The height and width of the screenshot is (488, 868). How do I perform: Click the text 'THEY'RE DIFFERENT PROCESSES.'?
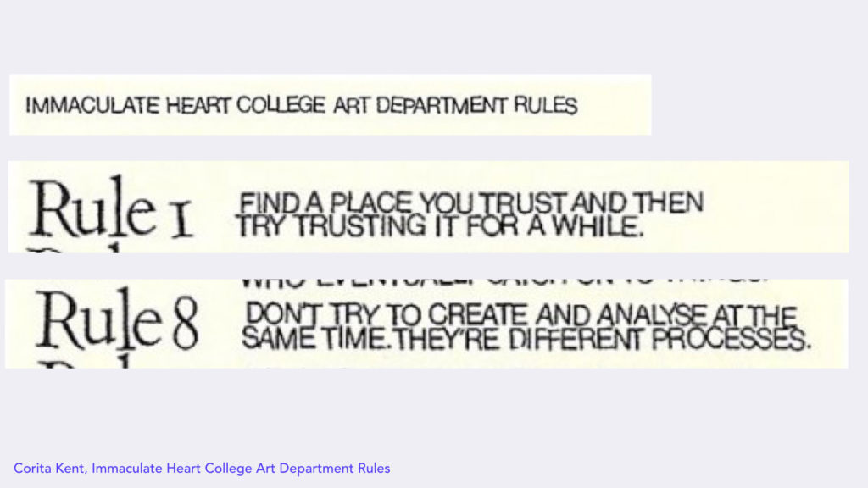click(603, 339)
